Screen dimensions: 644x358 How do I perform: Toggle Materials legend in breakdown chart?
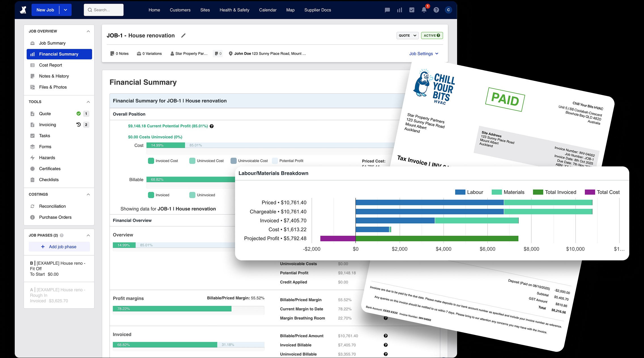pyautogui.click(x=508, y=192)
